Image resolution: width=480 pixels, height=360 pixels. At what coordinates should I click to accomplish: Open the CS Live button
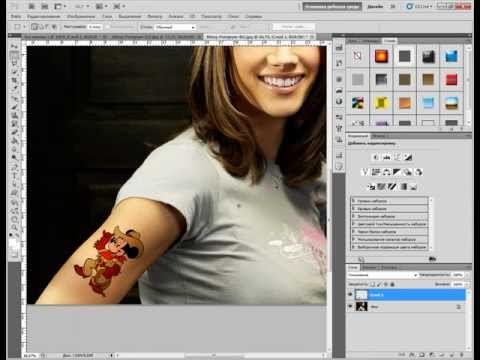420,6
